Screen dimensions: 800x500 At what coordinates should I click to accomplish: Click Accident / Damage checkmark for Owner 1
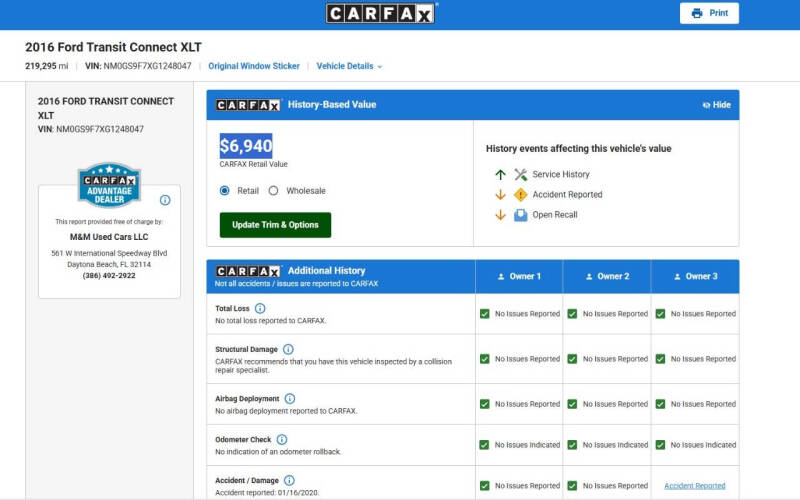(485, 486)
